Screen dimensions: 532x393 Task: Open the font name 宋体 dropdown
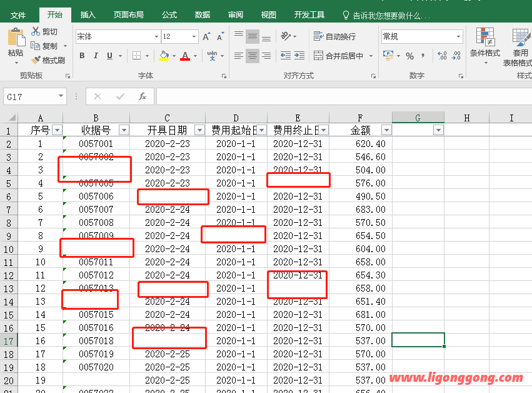click(x=156, y=37)
